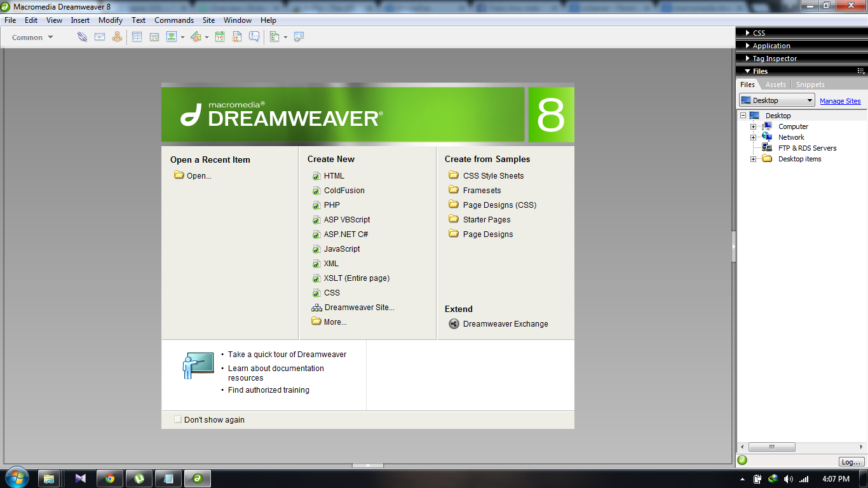Viewport: 868px width, 488px height.
Task: Click the Images icon in Insert bar
Action: pos(172,37)
